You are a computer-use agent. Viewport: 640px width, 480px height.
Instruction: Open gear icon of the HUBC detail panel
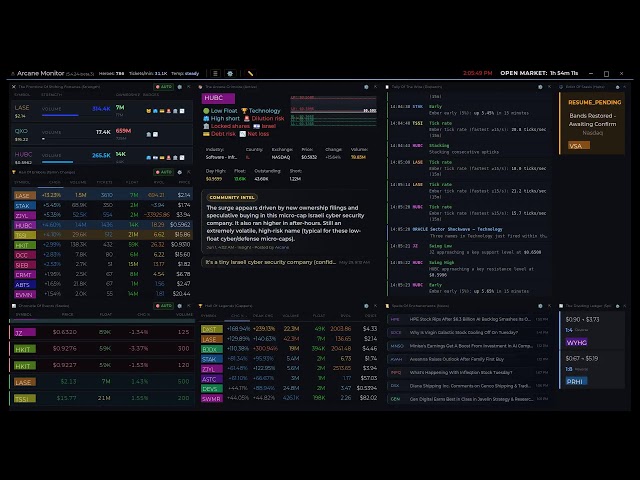pos(366,87)
